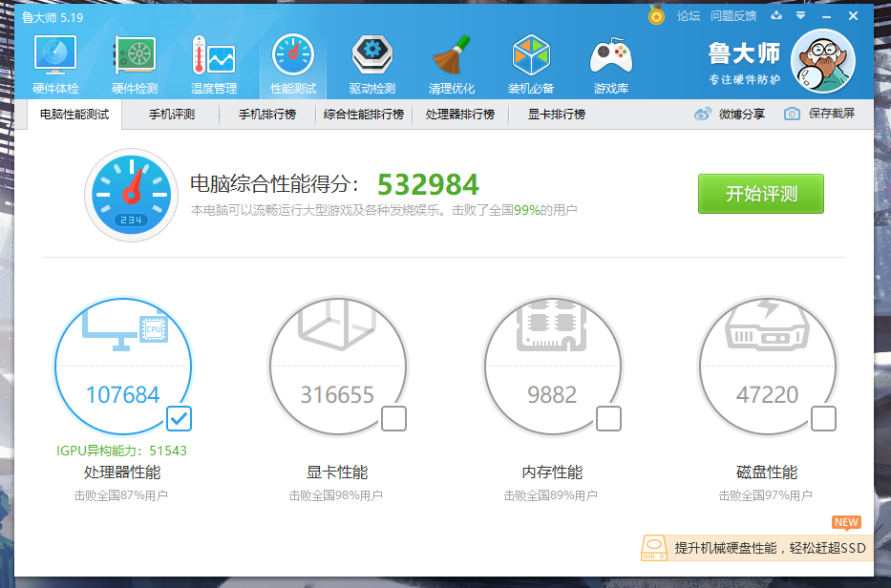Screen dimensions: 891x588
Task: Uncheck the 处理器性能 checkbox
Action: [x=179, y=419]
